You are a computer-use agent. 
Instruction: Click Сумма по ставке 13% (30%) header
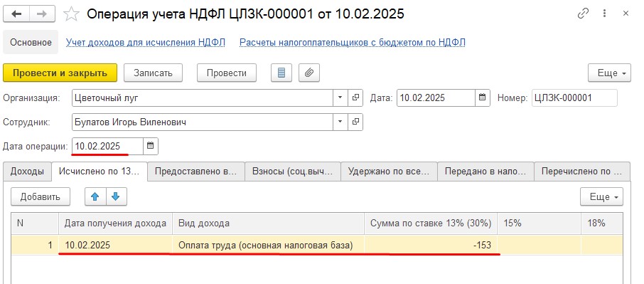[431, 223]
